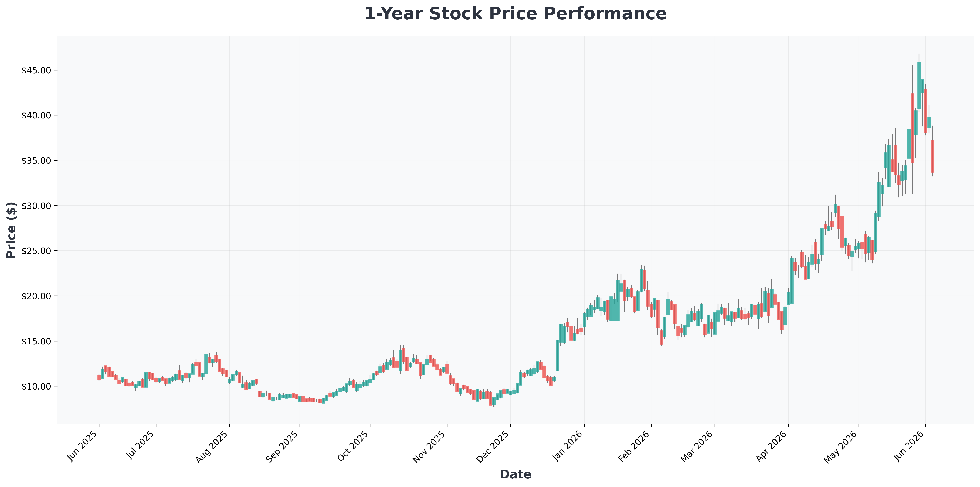Click the chart title '1-Year Stock Price Performance'
The width and height of the screenshot is (980, 487).
(515, 14)
